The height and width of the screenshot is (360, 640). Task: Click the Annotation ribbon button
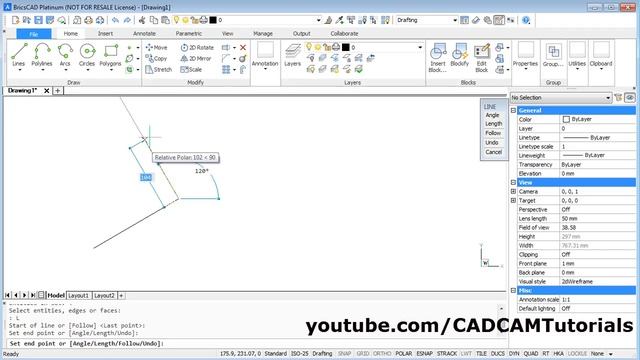[x=265, y=55]
